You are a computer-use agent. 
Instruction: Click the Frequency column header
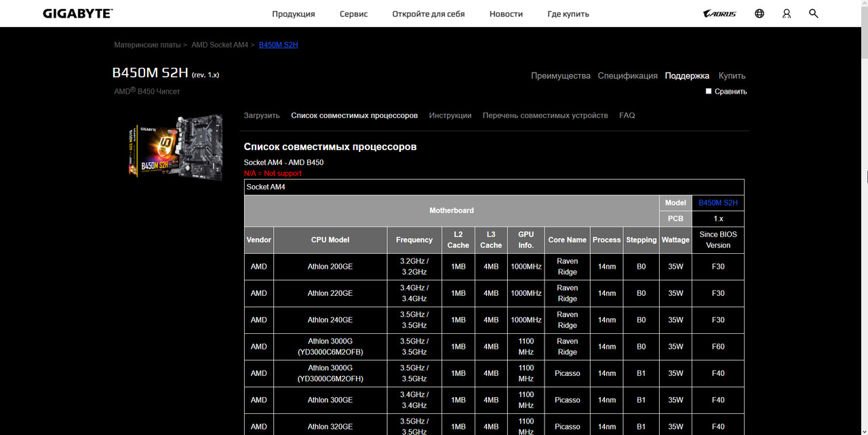[x=414, y=240]
